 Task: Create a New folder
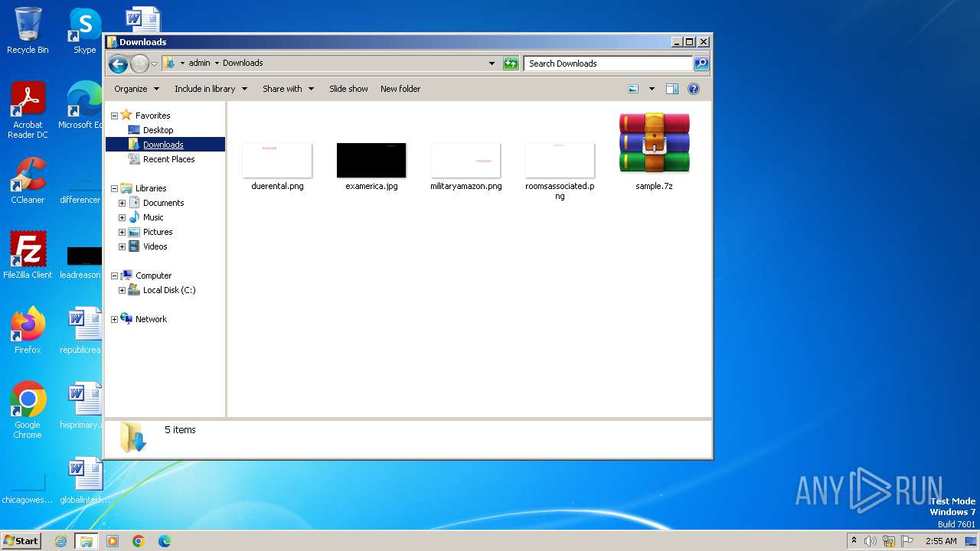[x=400, y=89]
